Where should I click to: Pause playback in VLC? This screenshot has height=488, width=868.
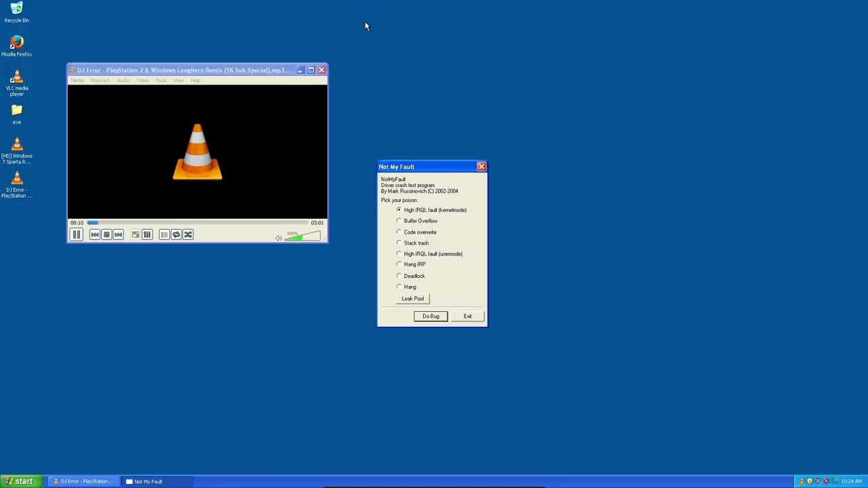[76, 235]
